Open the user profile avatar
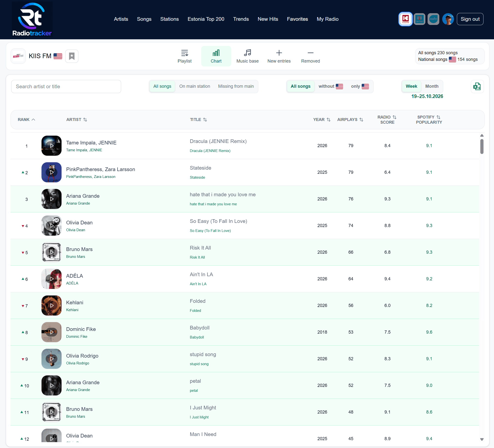494x448 pixels. coord(448,19)
